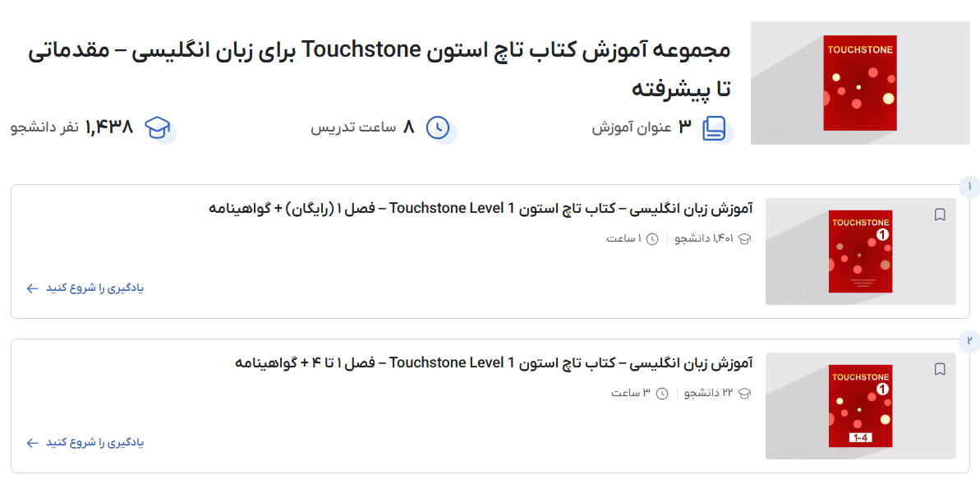Click graduation cap icon next to 1,401 students
Viewport: 980px width, 480px height.
pyautogui.click(x=745, y=239)
